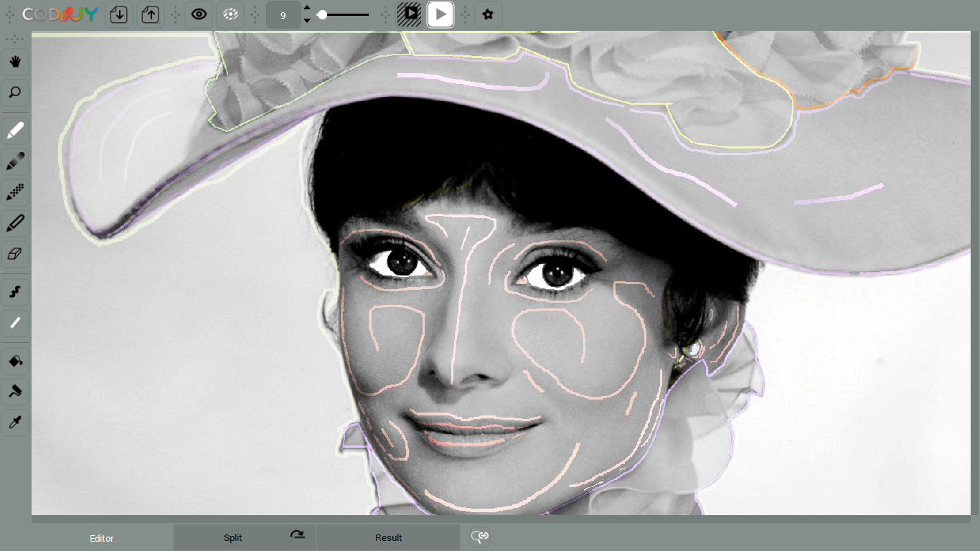Select the Eraser tool
This screenshot has height=551, width=980.
(x=15, y=254)
